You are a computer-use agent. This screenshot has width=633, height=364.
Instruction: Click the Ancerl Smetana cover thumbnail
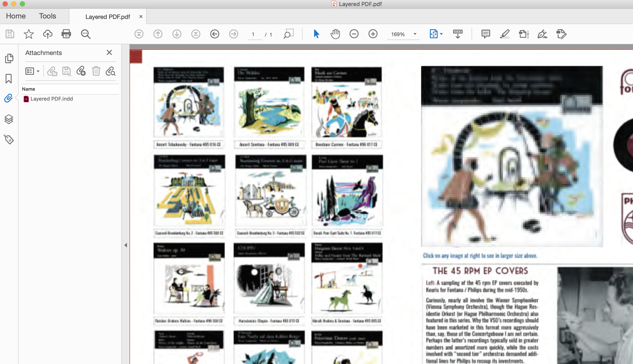(269, 102)
